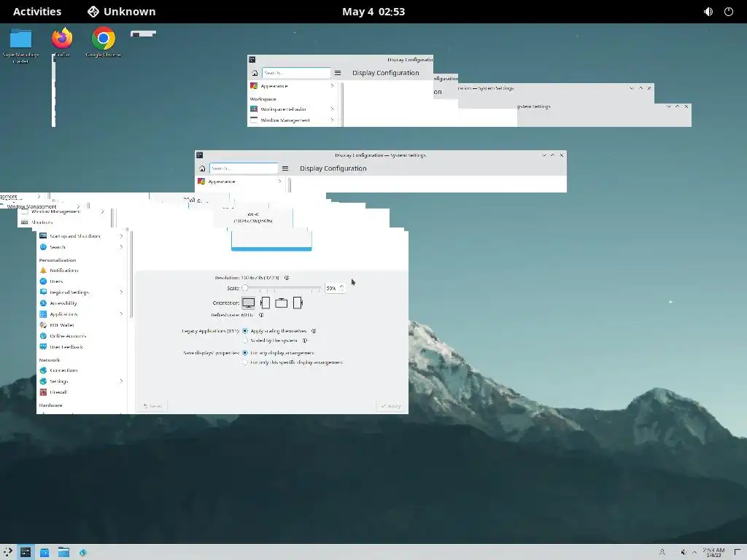Viewport: 747px width, 560px height.
Task: Open the top bar clock and calendar
Action: click(x=373, y=12)
